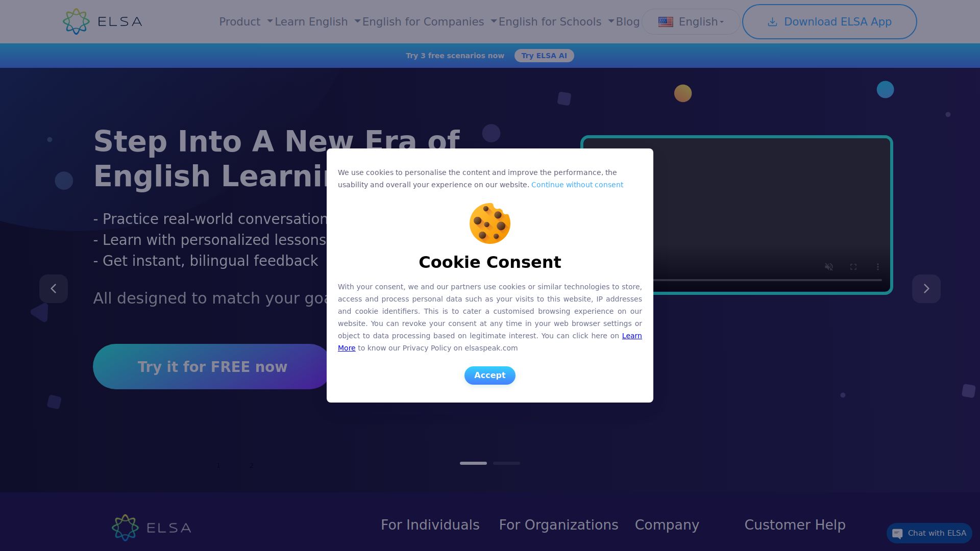Select the second carousel indicator bar

pyautogui.click(x=506, y=463)
